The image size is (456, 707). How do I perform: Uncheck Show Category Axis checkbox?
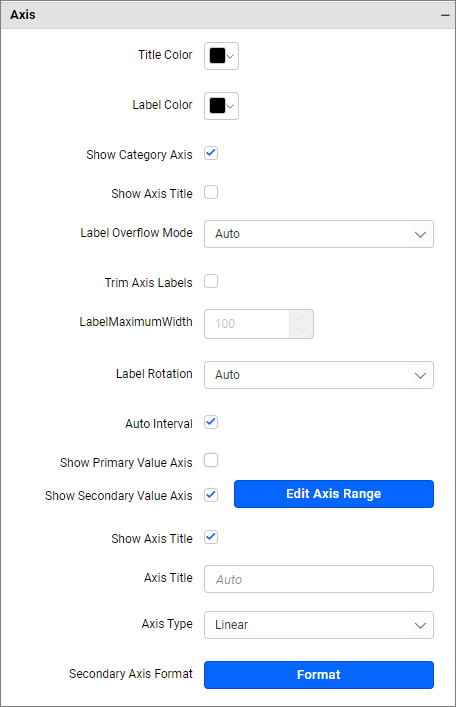(x=211, y=153)
